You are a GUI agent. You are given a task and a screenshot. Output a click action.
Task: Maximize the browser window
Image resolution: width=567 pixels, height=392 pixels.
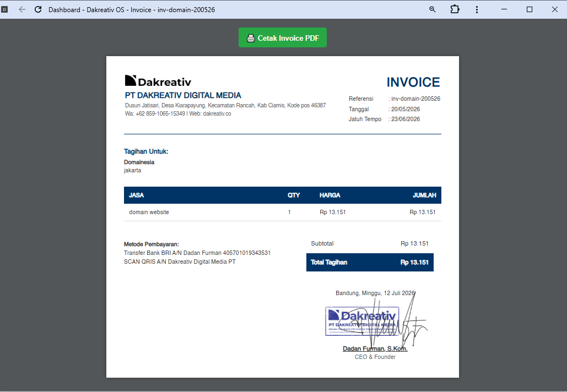[530, 9]
